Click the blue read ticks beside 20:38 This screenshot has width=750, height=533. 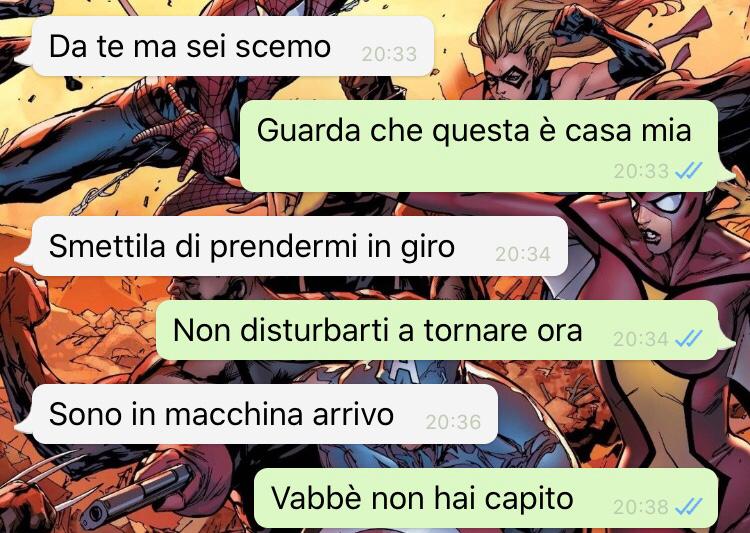coord(689,507)
